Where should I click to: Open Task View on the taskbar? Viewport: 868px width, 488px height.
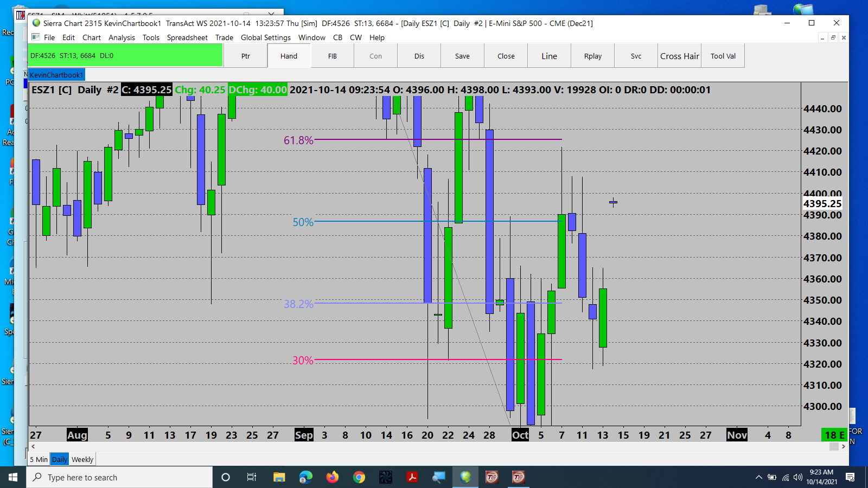(252, 477)
